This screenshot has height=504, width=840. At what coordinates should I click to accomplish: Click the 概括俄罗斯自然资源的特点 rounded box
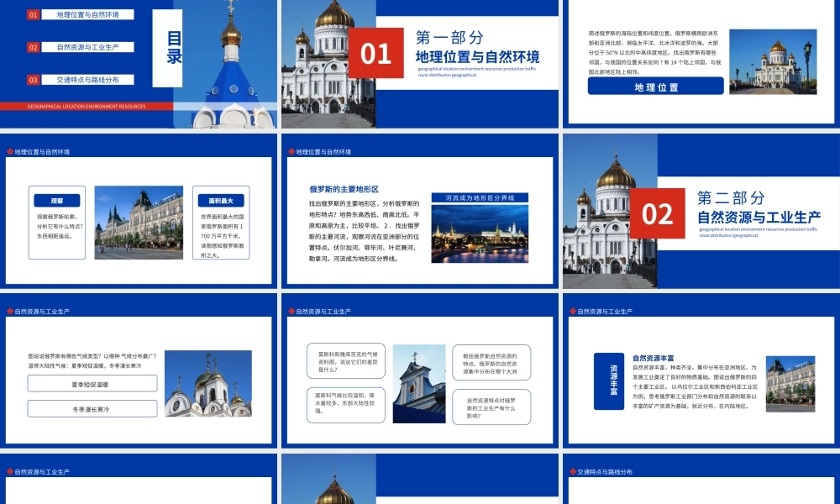point(491,363)
